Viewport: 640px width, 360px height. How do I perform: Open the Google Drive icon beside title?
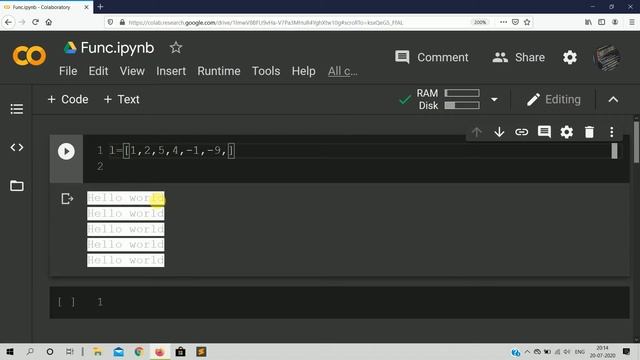(70, 48)
